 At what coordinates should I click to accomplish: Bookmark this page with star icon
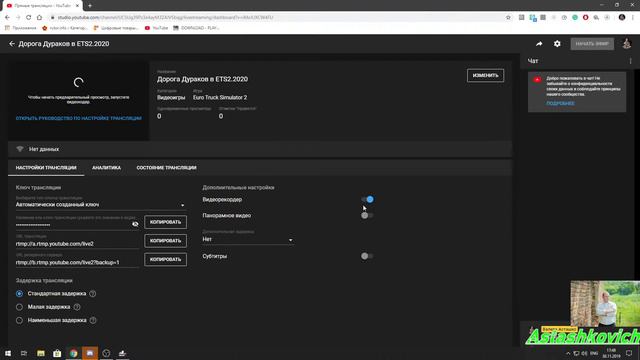(x=508, y=18)
